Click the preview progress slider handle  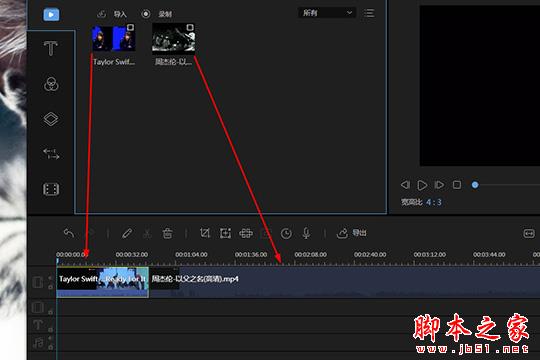tap(475, 185)
